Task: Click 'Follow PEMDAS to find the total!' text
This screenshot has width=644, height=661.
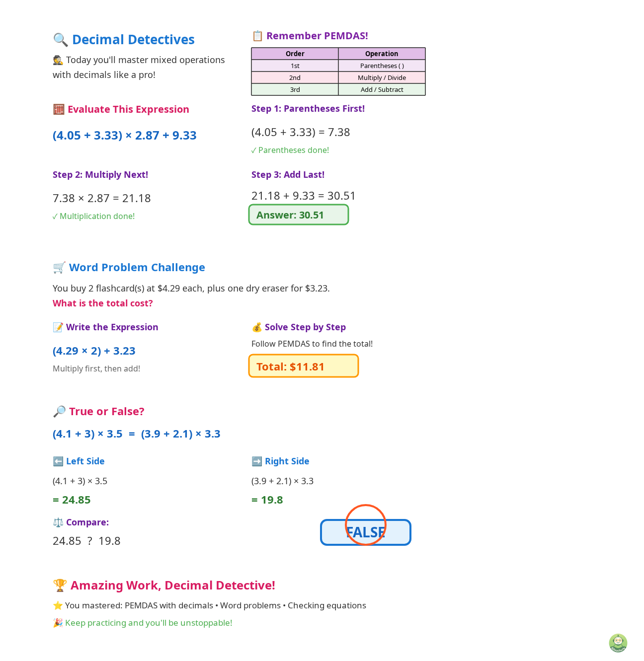Action: click(x=312, y=344)
